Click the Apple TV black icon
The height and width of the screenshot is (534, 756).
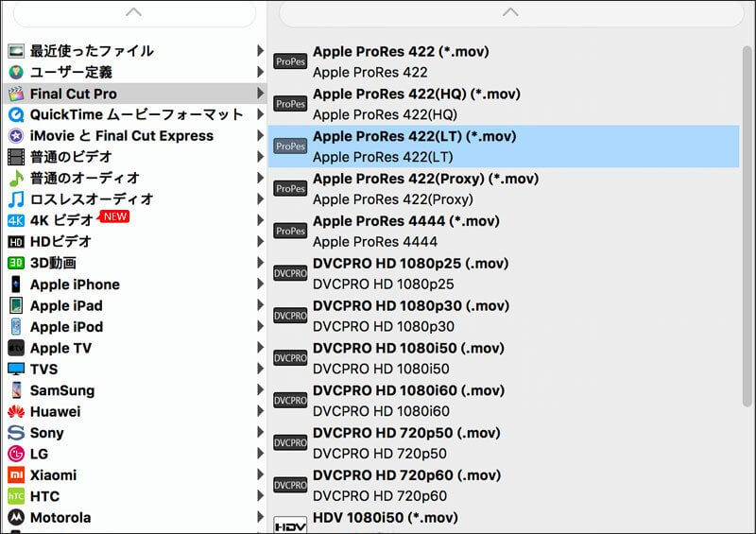16,348
